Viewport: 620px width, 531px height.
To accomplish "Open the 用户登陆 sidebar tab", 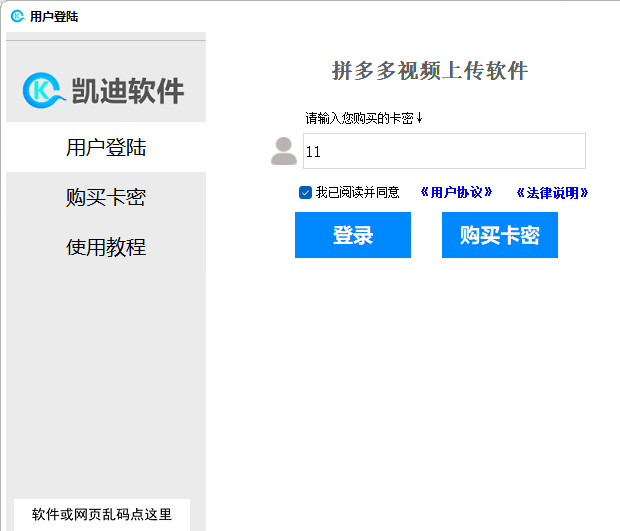I will click(106, 147).
